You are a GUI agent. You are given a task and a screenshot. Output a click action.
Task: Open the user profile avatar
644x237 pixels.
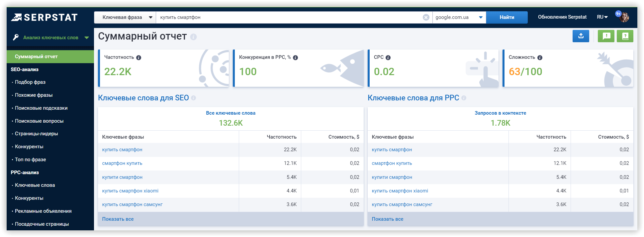(x=624, y=17)
